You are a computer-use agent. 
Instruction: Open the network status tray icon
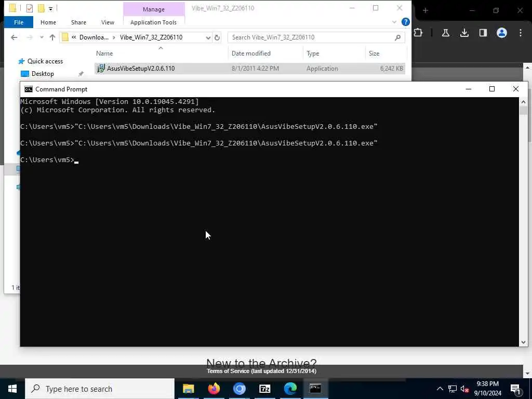coord(453,389)
